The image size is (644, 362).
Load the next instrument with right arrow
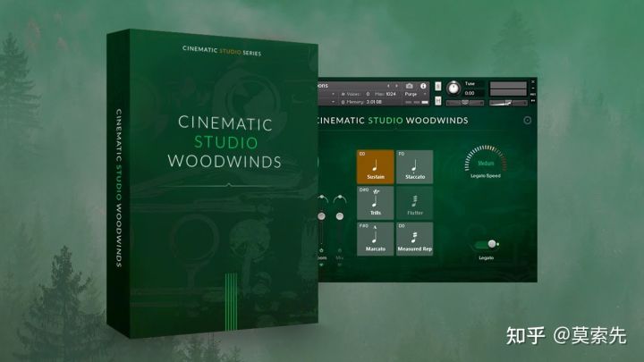click(396, 86)
